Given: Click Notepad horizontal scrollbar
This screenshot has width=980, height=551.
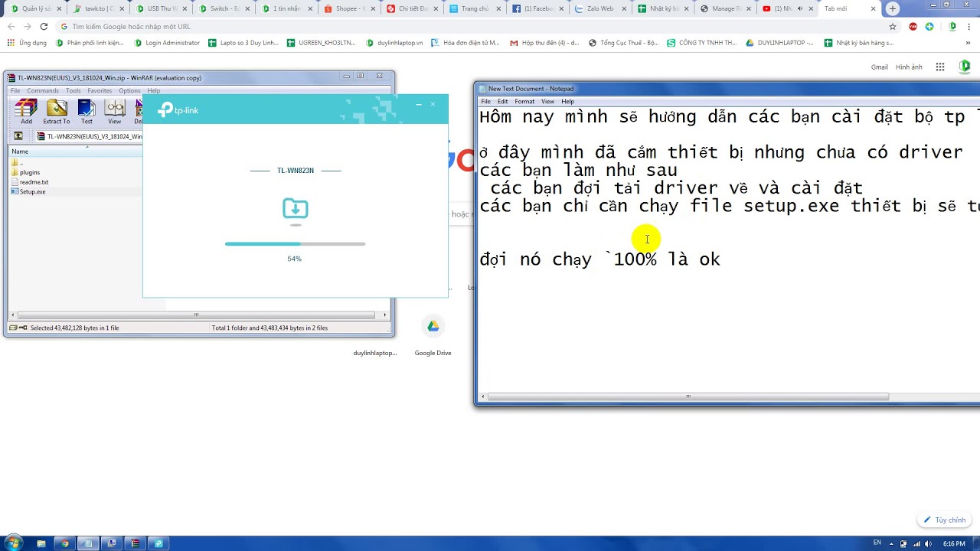Looking at the screenshot, I should click(688, 396).
